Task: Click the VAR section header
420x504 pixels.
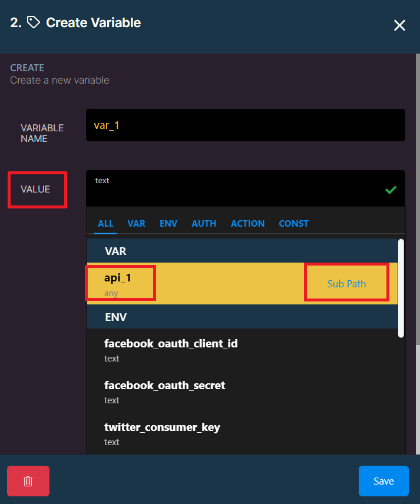Action: (x=243, y=251)
